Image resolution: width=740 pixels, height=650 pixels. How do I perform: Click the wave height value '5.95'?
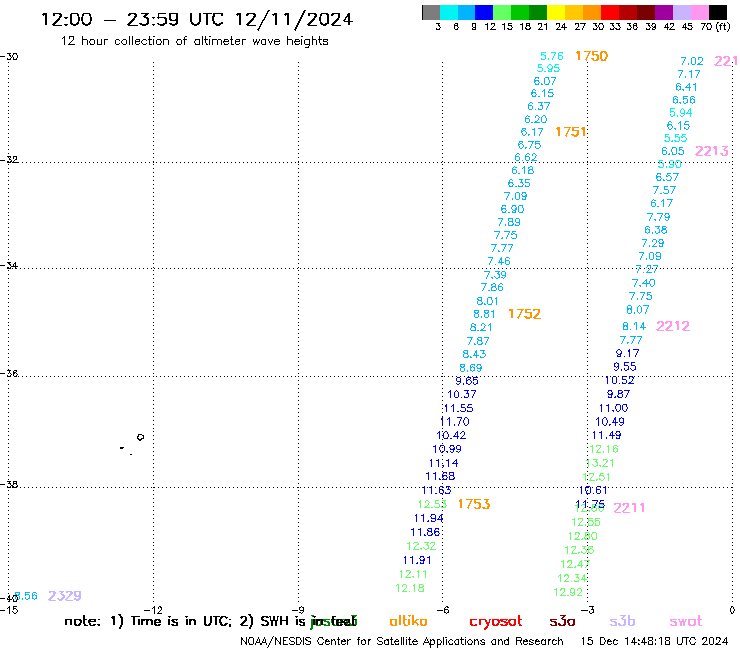[548, 68]
